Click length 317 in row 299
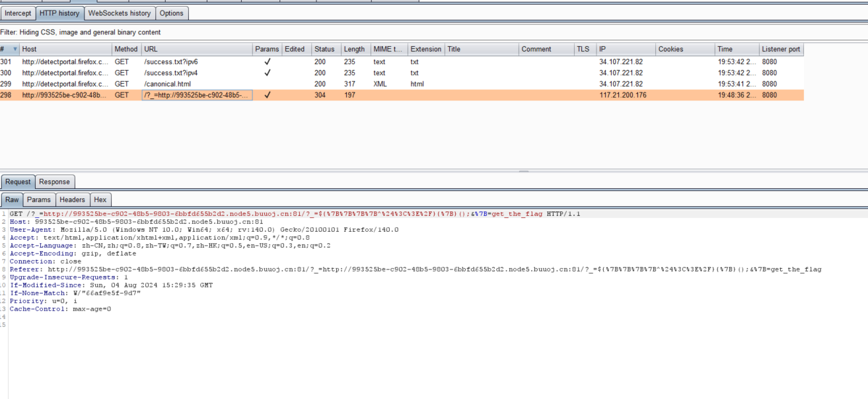This screenshot has height=399, width=868. tap(349, 84)
